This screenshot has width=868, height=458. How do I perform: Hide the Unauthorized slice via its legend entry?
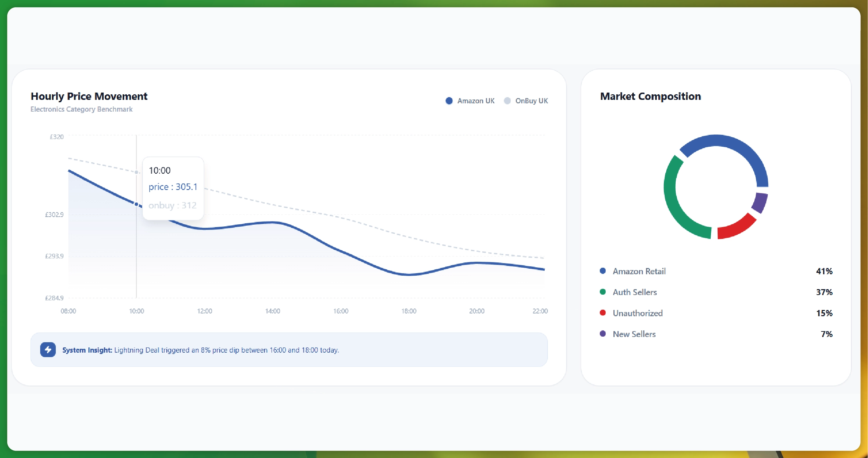[638, 313]
